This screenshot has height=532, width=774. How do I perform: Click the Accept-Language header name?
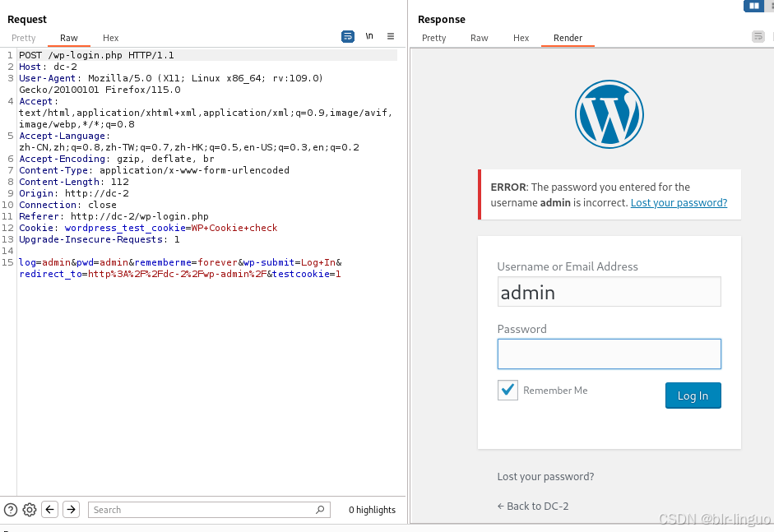coord(62,136)
